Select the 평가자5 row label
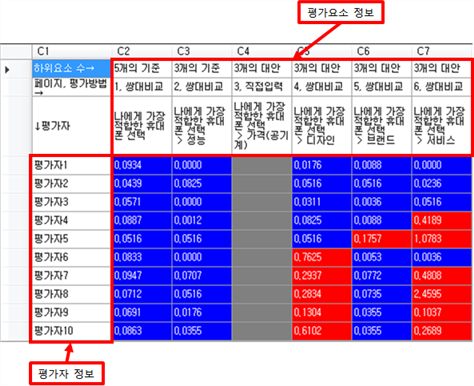Viewport: 474px width, 386px height. tap(71, 239)
